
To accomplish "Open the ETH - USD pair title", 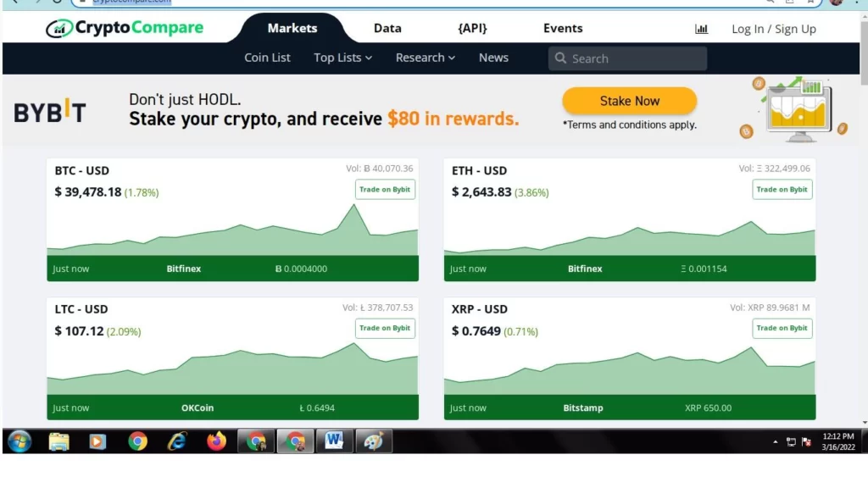I will [x=480, y=170].
